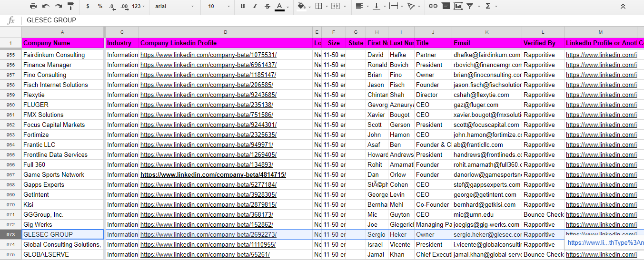Select column D header

pos(226,32)
